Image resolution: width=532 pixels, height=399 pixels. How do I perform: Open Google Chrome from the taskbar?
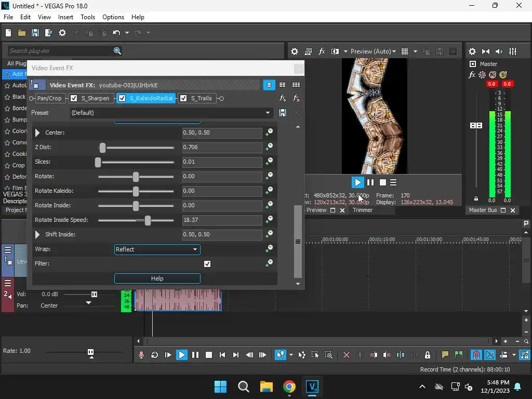(x=289, y=387)
